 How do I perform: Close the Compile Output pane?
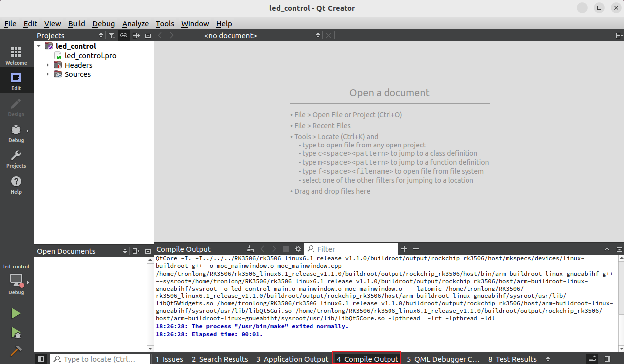(619, 249)
